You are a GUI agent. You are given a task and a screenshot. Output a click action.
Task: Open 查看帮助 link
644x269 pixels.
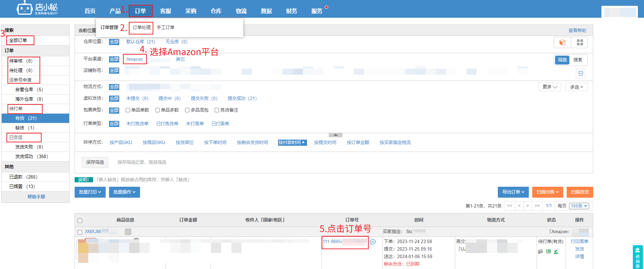(x=577, y=31)
